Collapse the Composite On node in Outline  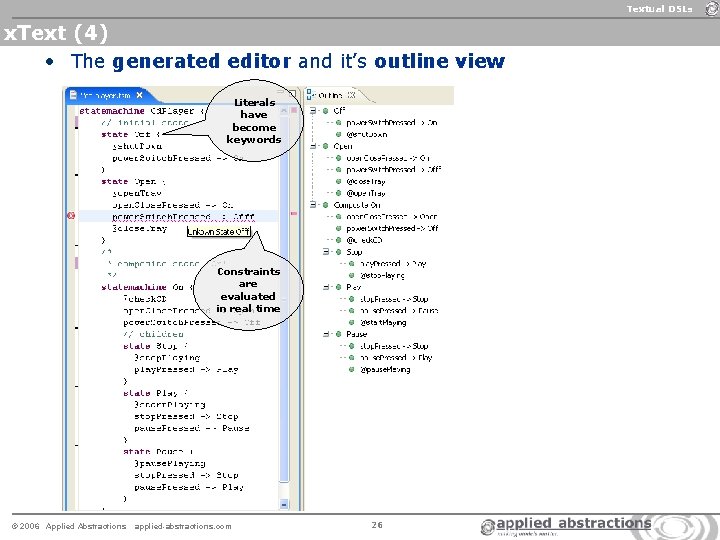tap(313, 205)
